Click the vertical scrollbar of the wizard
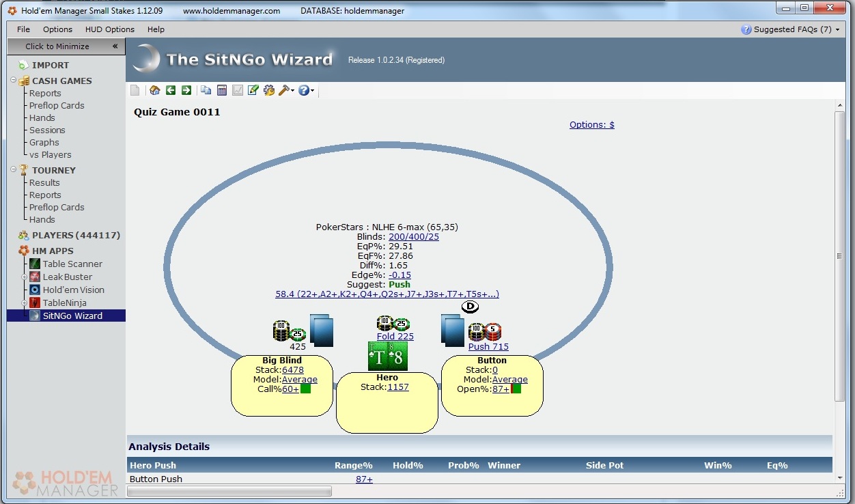The width and height of the screenshot is (855, 504). pyautogui.click(x=840, y=256)
